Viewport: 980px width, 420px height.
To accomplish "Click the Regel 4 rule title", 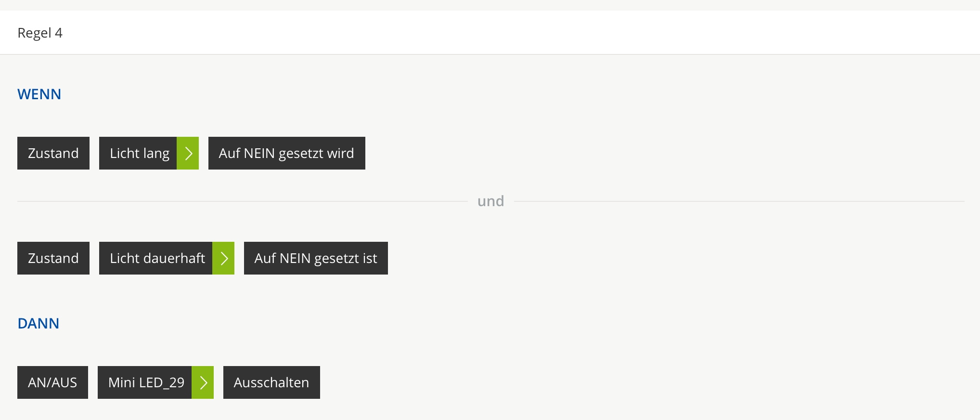I will (40, 33).
